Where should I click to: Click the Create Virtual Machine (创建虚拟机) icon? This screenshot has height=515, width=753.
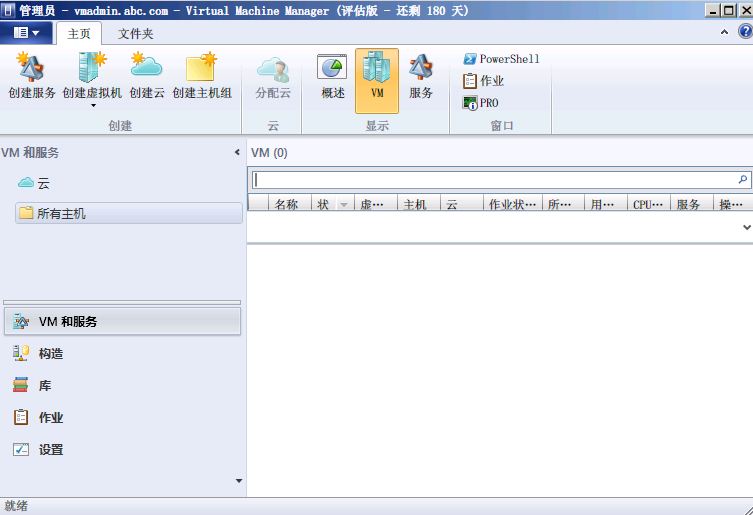pos(92,68)
